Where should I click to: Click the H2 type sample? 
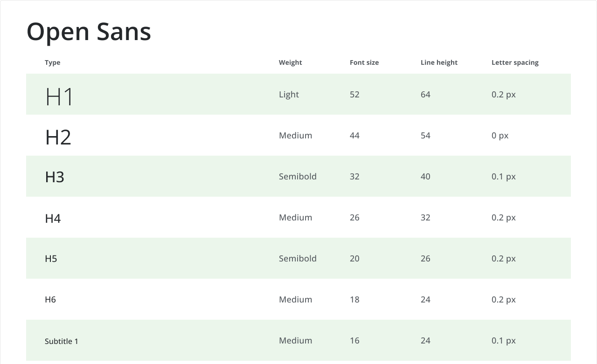point(58,137)
